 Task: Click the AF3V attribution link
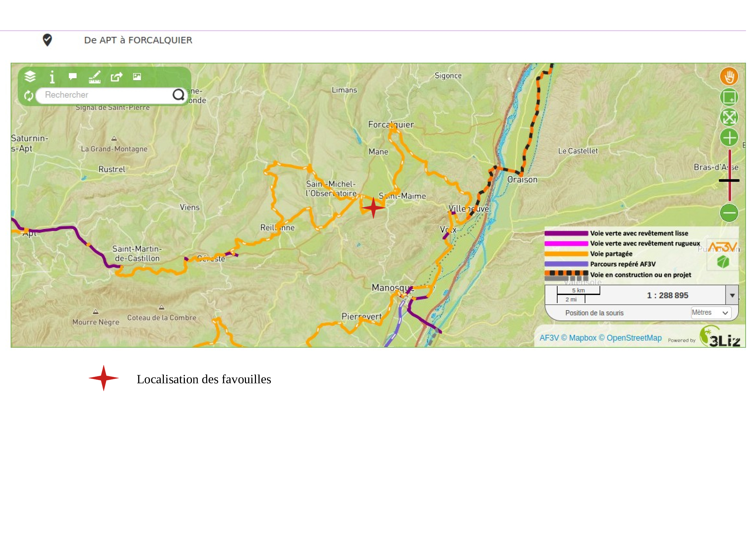[549, 338]
